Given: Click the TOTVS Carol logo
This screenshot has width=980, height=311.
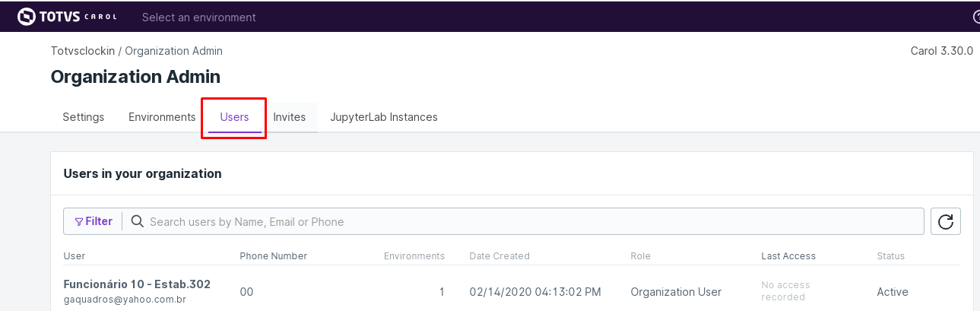Looking at the screenshot, I should (67, 16).
